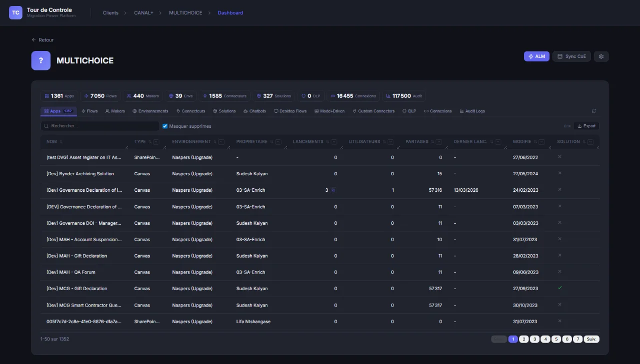Open Clients in the breadcrumb
Viewport: 640px width, 364px height.
click(110, 13)
